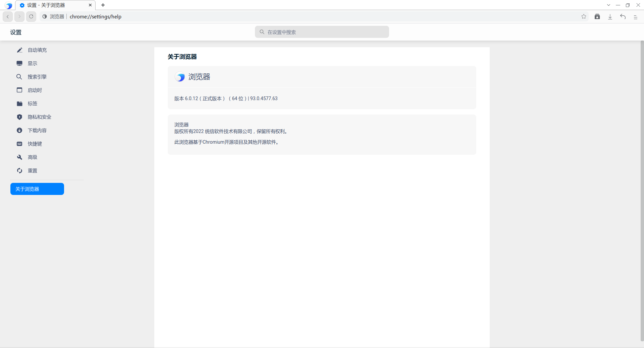Click the 启动时 window icon
This screenshot has width=644, height=348.
19,90
